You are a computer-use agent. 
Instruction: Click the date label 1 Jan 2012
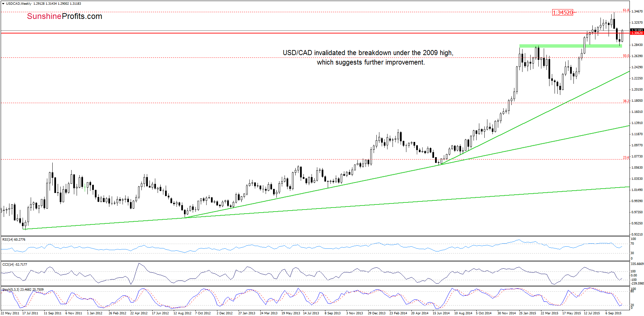95,313
